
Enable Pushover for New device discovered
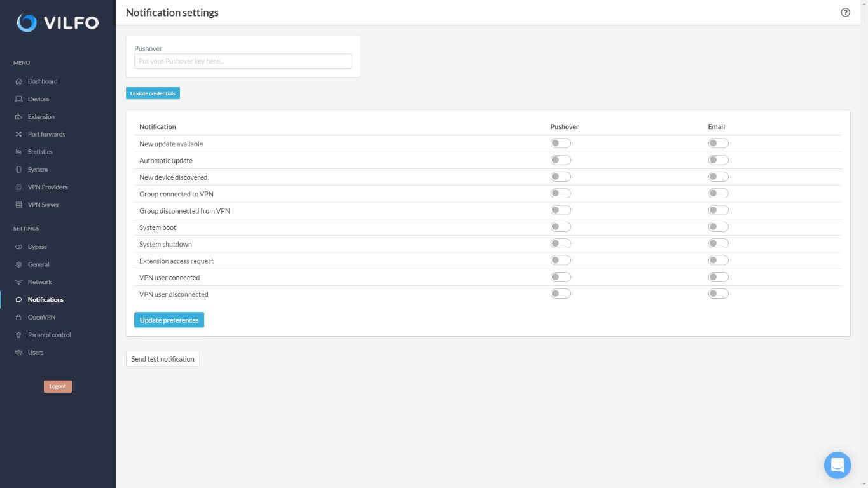click(x=561, y=177)
